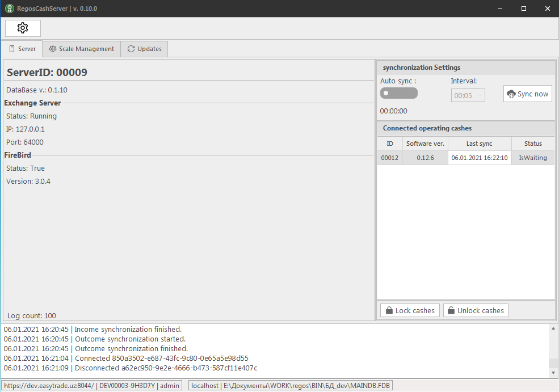Expand the sync Interval dropdown
Screen dimensions: 559x392
468,95
